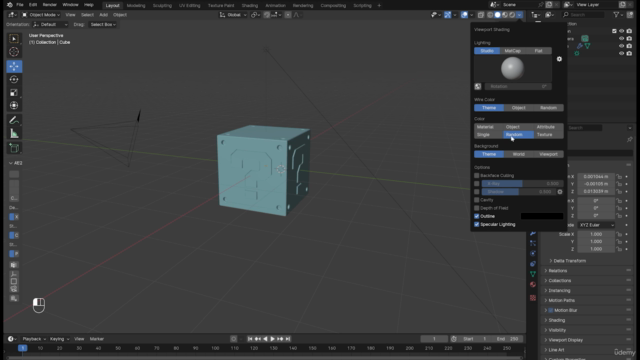Select the Annotate tool
This screenshot has width=640, height=360.
(x=14, y=120)
